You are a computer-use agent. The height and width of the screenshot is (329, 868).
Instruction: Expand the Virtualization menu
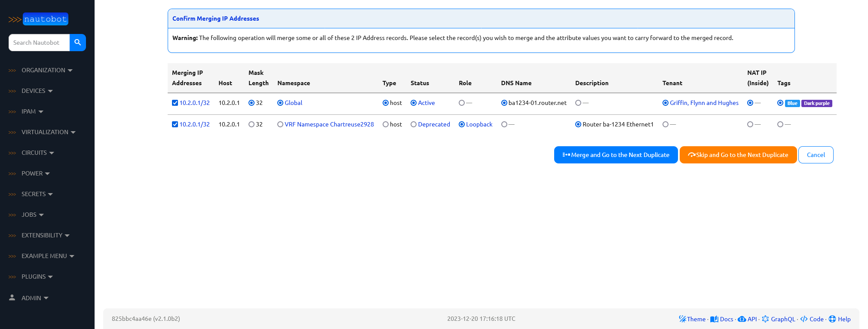[48, 132]
